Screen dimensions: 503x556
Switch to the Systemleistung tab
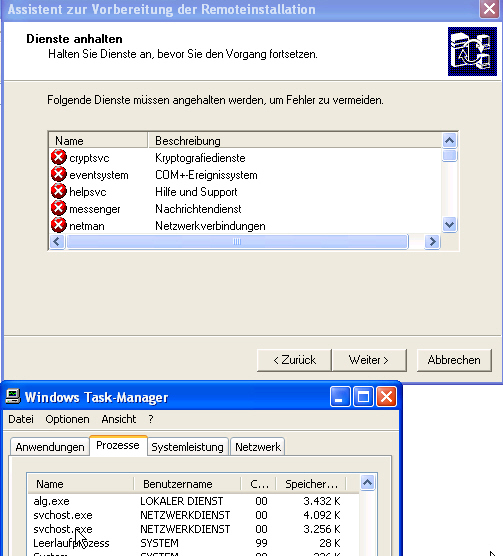tap(188, 447)
